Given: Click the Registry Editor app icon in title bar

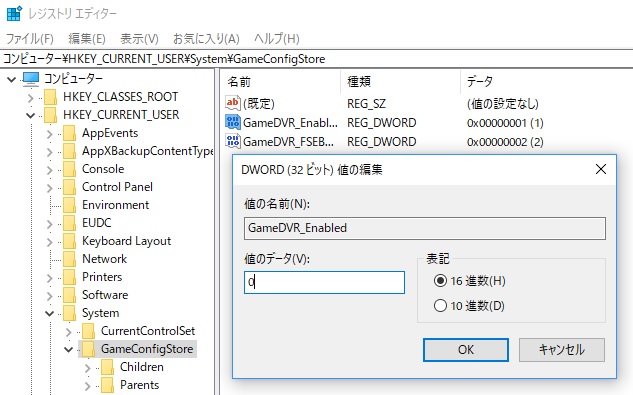Looking at the screenshot, I should click(x=14, y=13).
